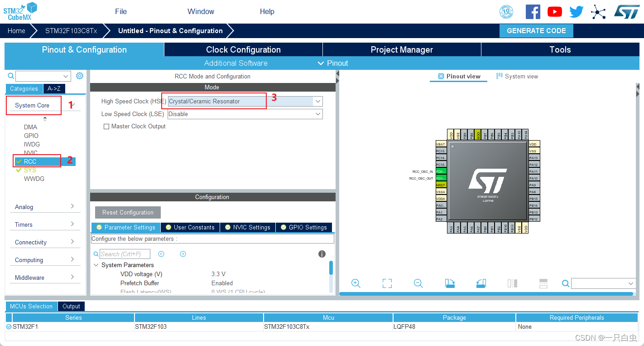Click the ST logo in the top bar
644x346 pixels.
627,11
